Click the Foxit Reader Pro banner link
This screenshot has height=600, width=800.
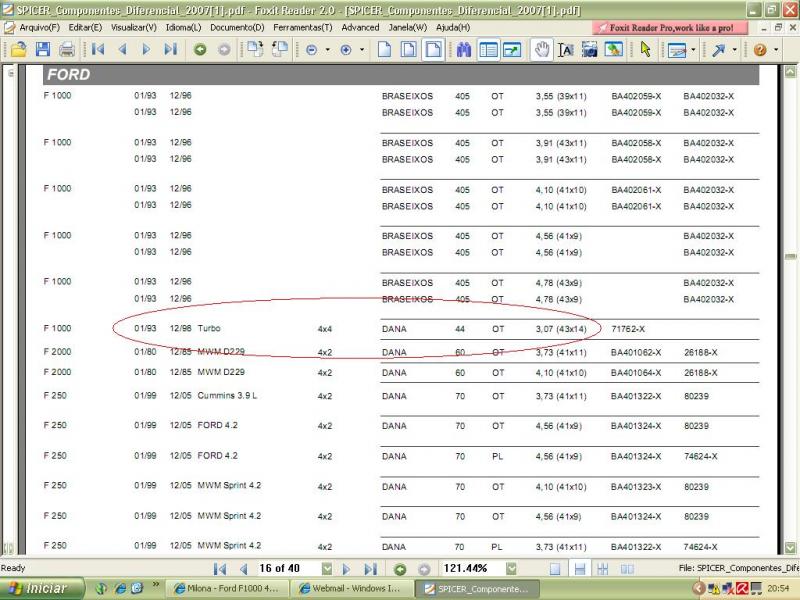669,28
